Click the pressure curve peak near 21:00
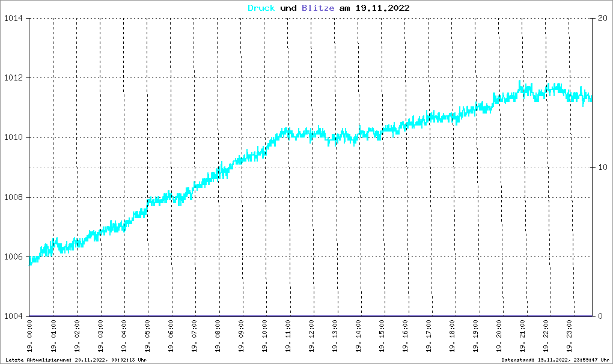Viewport: 613px width, 364px height. click(520, 83)
